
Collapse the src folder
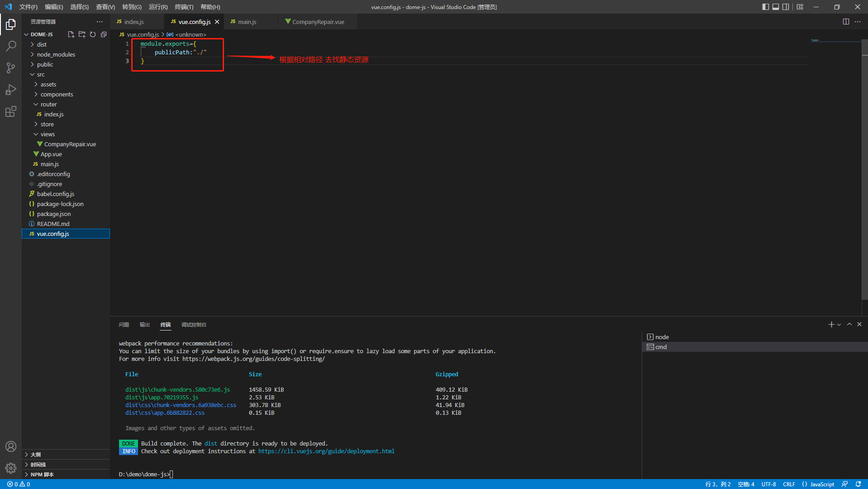coord(40,74)
